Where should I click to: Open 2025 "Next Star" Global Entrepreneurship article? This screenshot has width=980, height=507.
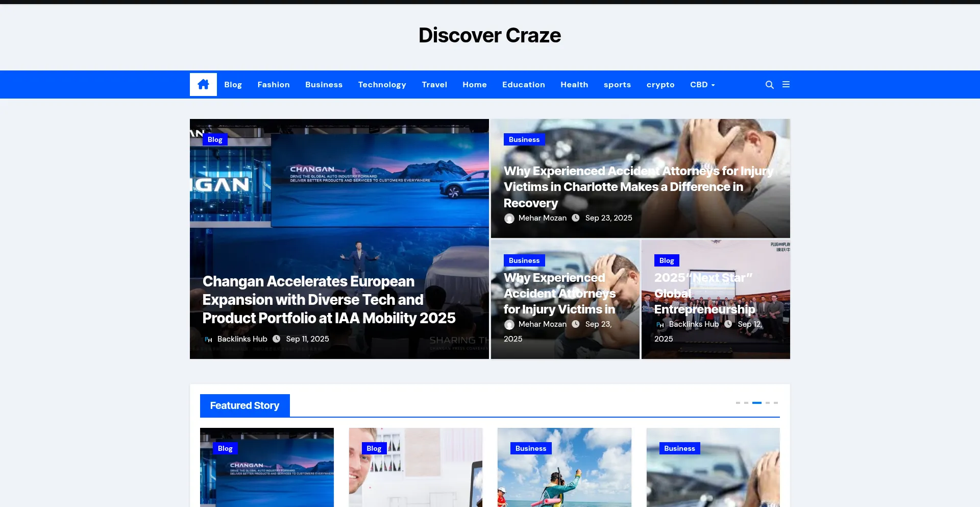[x=704, y=293]
